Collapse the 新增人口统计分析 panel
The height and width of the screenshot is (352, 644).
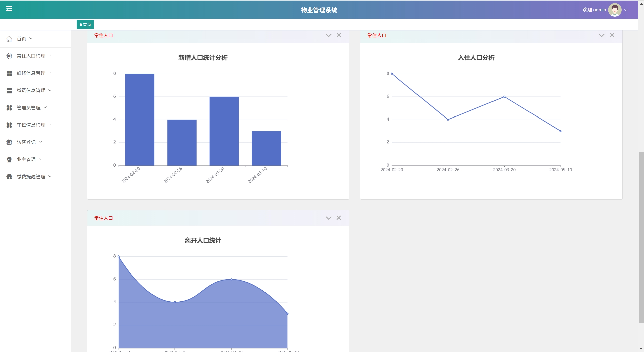click(328, 35)
